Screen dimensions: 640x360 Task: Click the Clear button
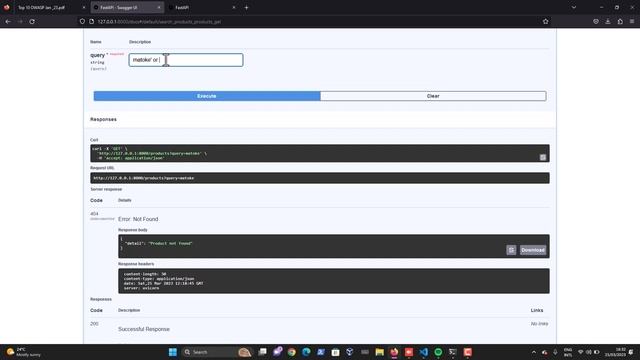pyautogui.click(x=433, y=96)
